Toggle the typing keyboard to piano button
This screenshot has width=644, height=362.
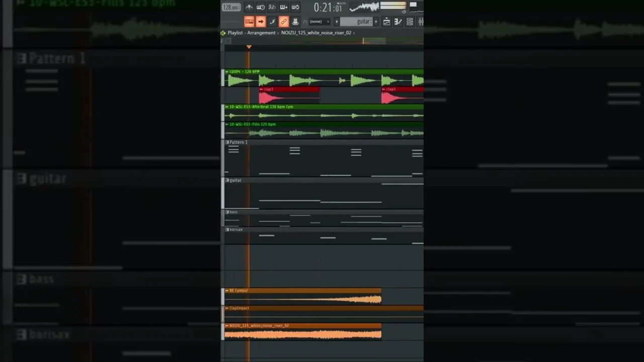coord(249,22)
